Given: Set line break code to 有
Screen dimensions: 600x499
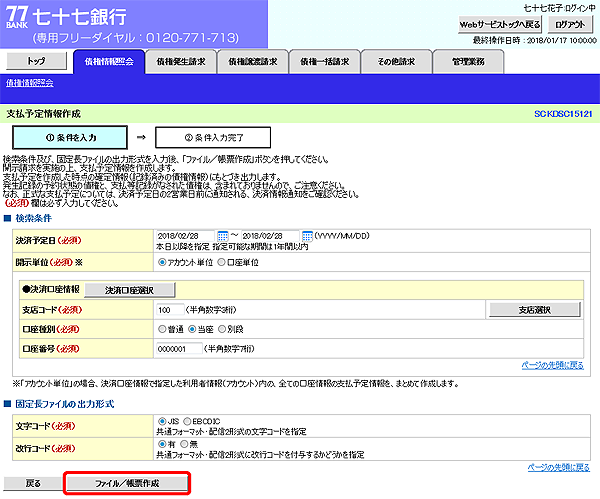Looking at the screenshot, I should [162, 444].
